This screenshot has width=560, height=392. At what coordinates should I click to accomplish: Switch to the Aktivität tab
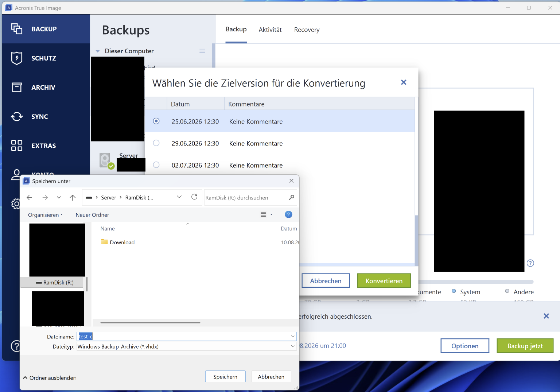pos(270,30)
